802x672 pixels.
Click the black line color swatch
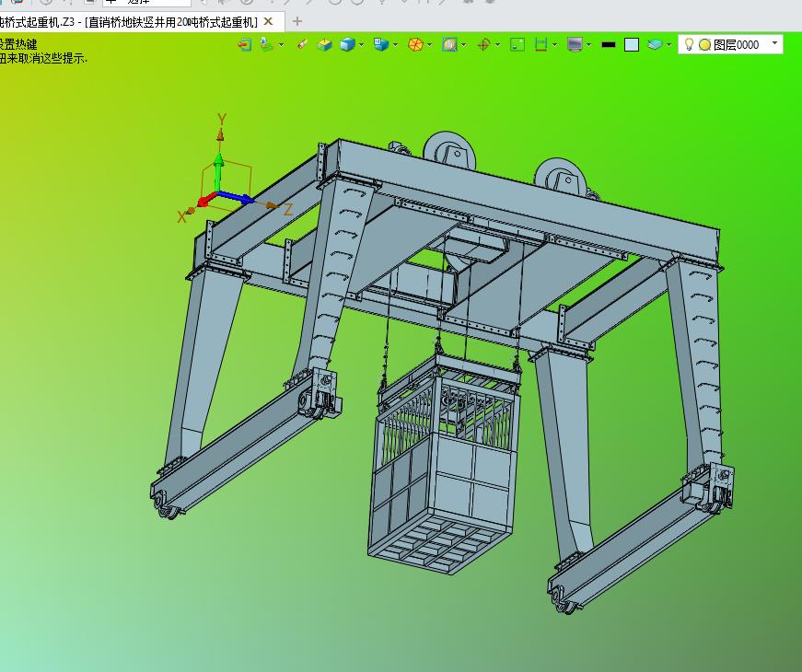point(608,44)
